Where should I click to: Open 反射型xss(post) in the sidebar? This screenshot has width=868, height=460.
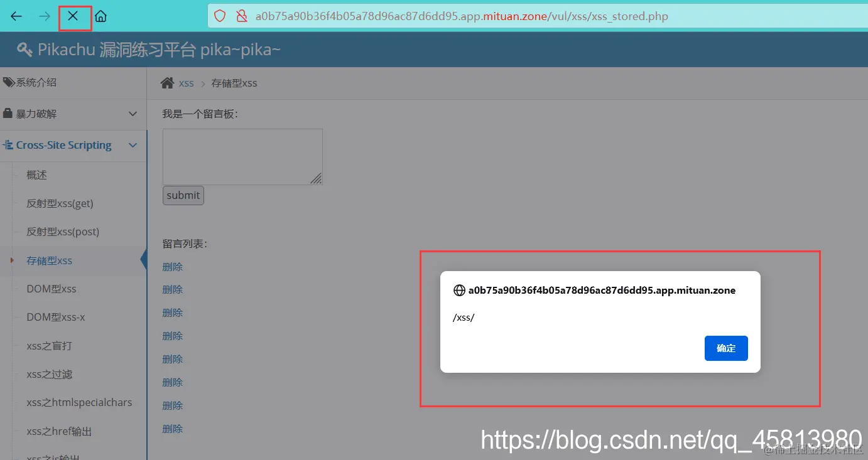coord(63,232)
